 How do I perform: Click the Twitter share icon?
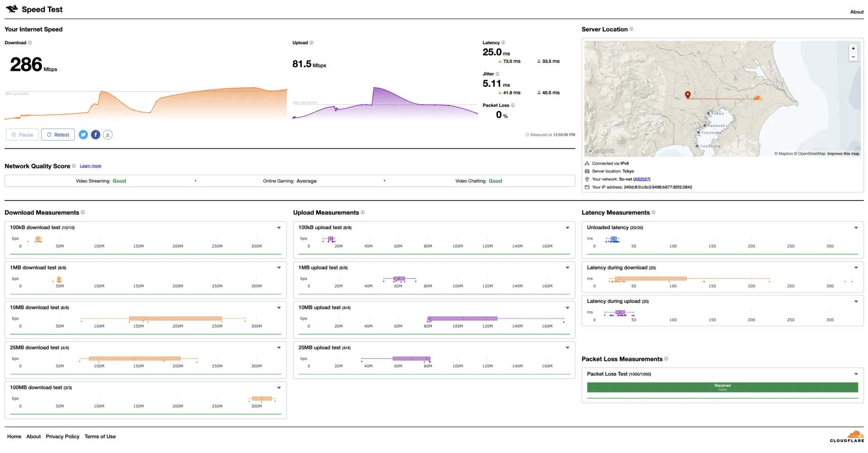pos(83,135)
